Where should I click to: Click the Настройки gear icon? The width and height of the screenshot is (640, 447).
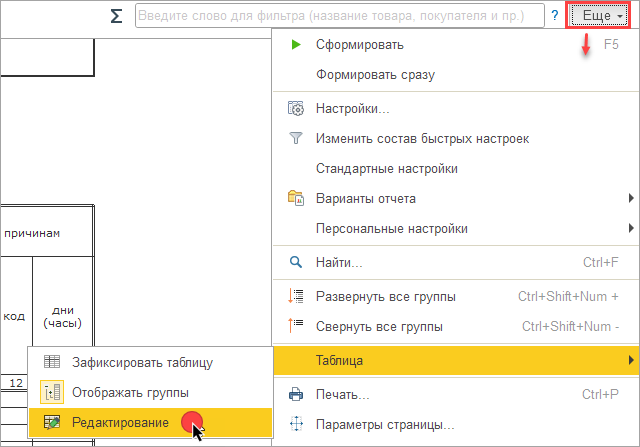pos(295,108)
